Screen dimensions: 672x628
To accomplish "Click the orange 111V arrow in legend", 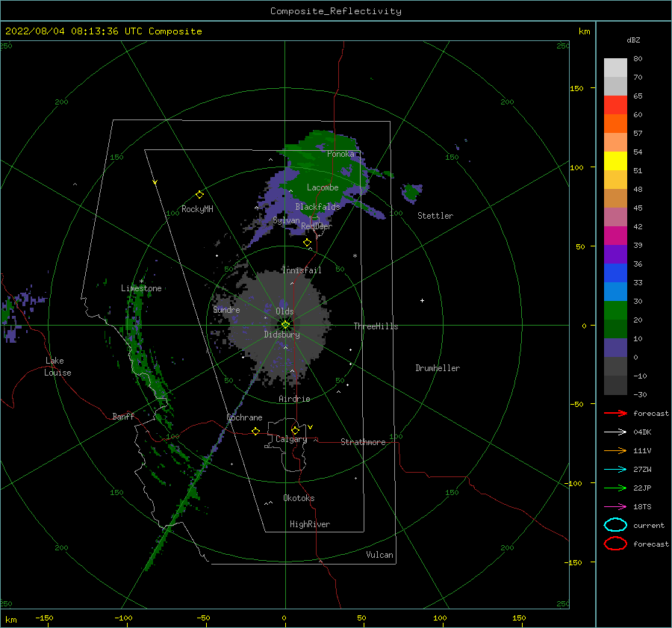I will (x=615, y=450).
